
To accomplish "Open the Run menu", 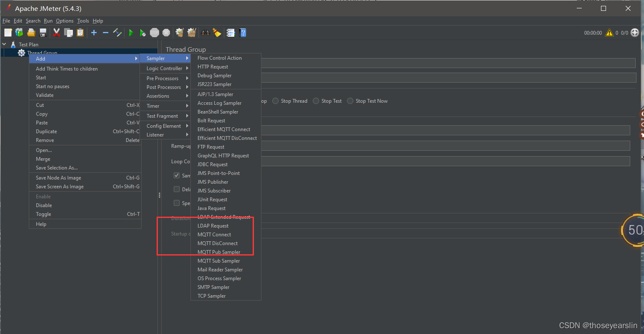I will tap(48, 21).
